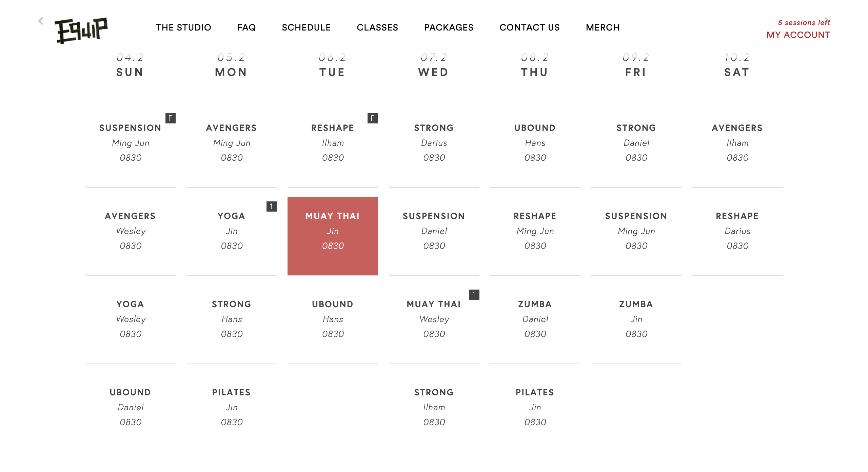
Task: Select Wednesday Strong class with Ilham
Action: point(434,407)
